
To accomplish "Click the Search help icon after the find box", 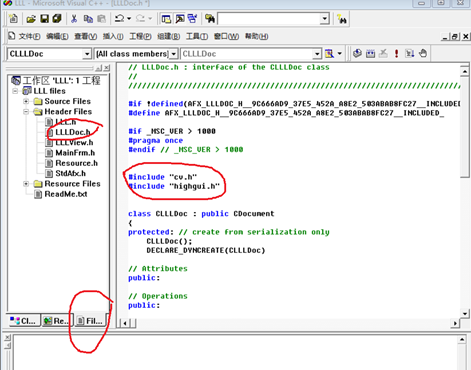I will pyautogui.click(x=342, y=19).
